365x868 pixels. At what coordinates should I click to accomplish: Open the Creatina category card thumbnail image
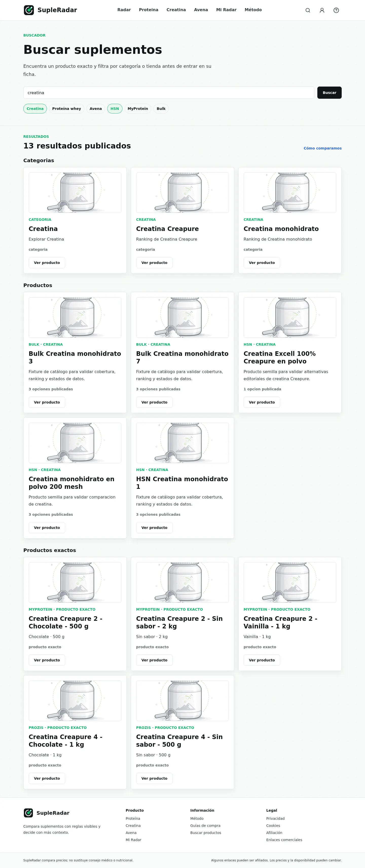75,193
